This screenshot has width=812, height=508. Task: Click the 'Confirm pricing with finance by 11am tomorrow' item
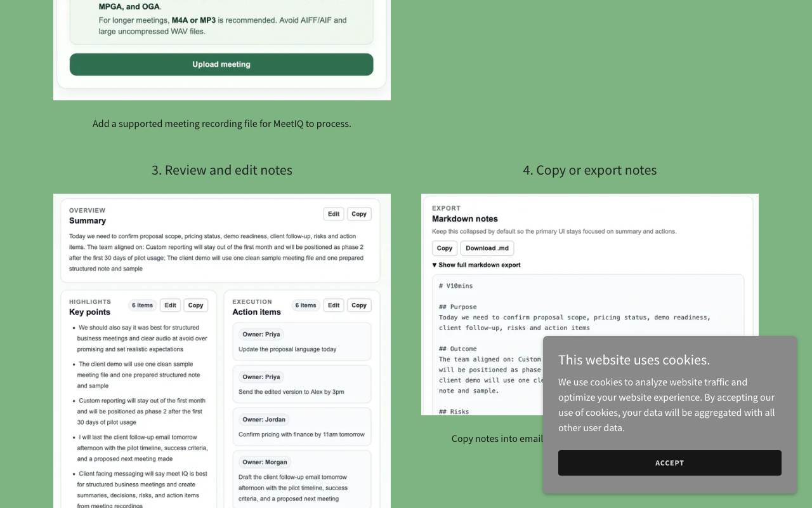301,434
